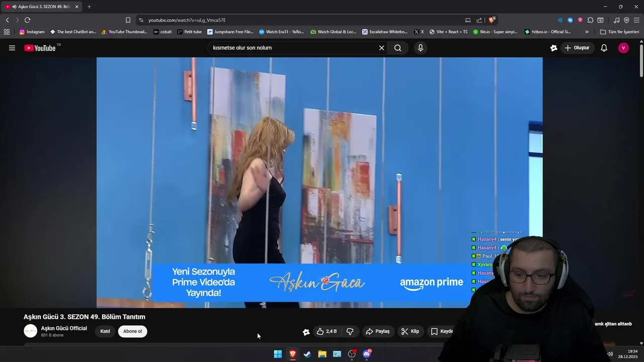Open the Brave VPN icon
Screen dimensions: 644x362
[626, 20]
